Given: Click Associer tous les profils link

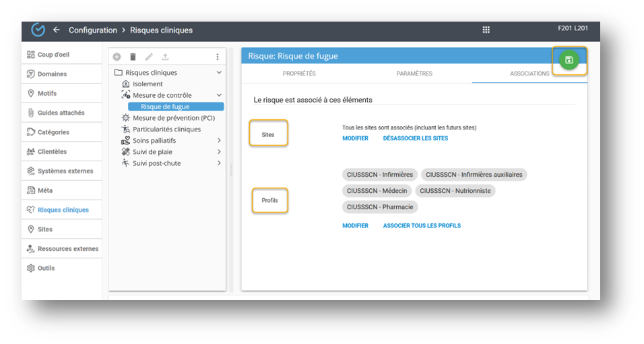Looking at the screenshot, I should [x=422, y=226].
